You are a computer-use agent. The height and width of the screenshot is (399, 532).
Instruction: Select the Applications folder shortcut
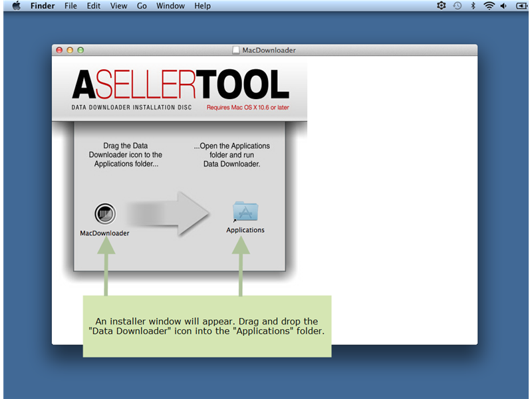pyautogui.click(x=245, y=211)
